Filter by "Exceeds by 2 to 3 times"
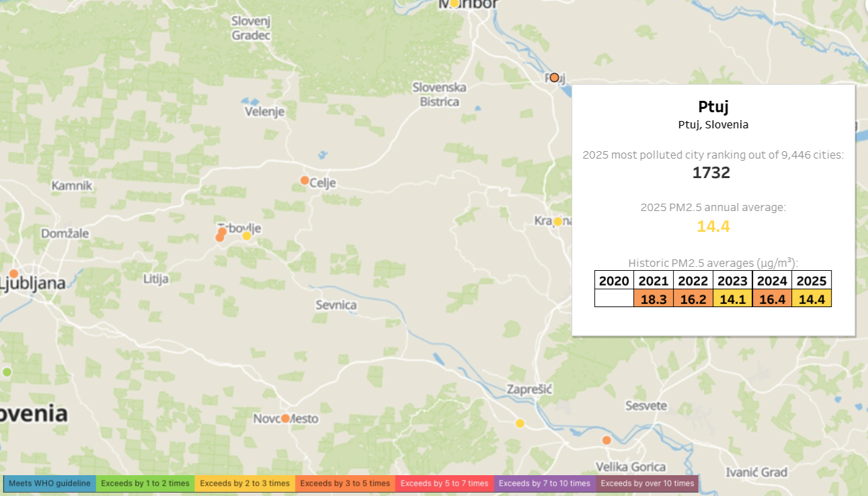 pyautogui.click(x=245, y=483)
